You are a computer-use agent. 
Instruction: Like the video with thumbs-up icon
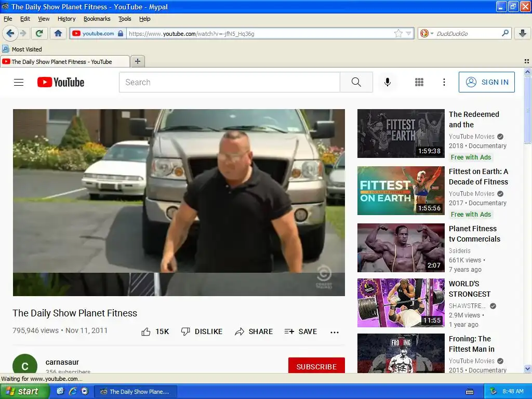[x=146, y=331]
